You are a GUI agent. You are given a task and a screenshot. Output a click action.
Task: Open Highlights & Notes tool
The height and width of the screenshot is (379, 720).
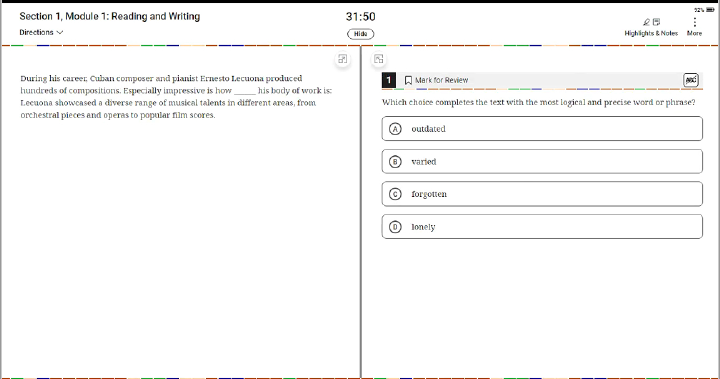[651, 28]
